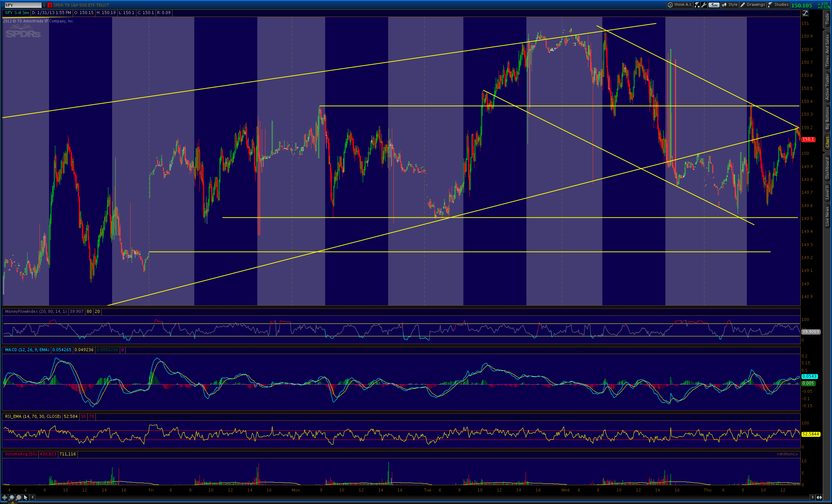
Task: Click the VolumeAvg (50) study label
Action: coord(21,454)
